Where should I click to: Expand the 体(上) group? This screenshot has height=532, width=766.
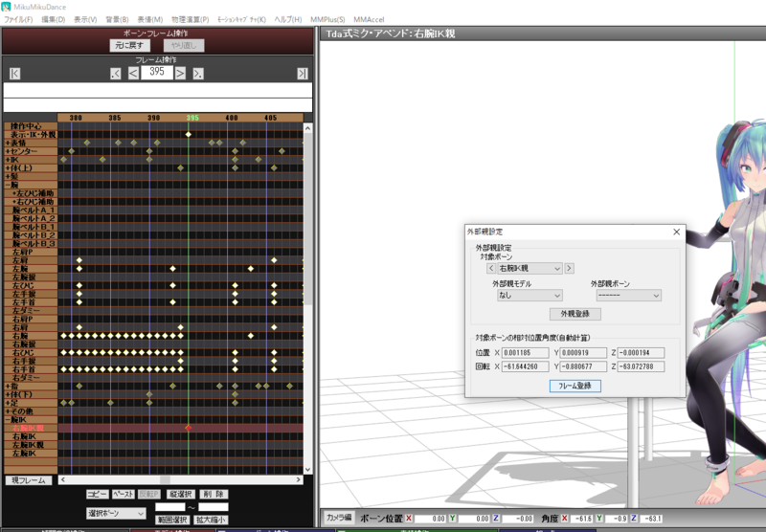tap(8, 167)
